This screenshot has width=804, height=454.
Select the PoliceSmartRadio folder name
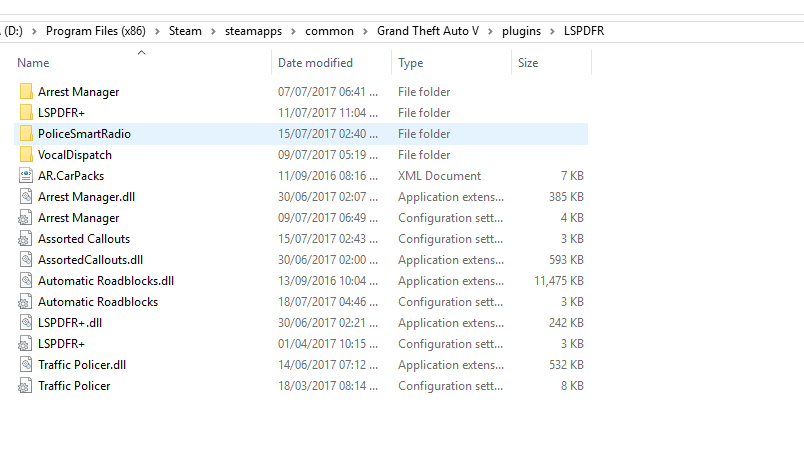pyautogui.click(x=85, y=134)
